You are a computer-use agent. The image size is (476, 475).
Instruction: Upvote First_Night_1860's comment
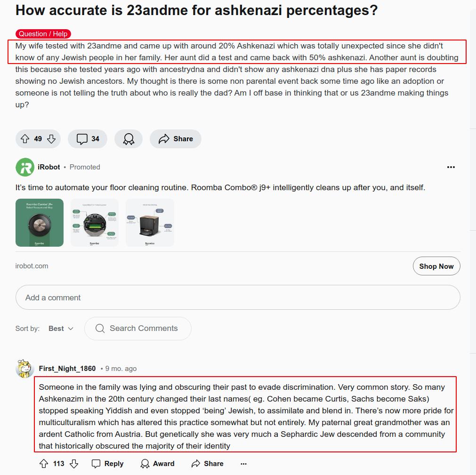pos(44,464)
